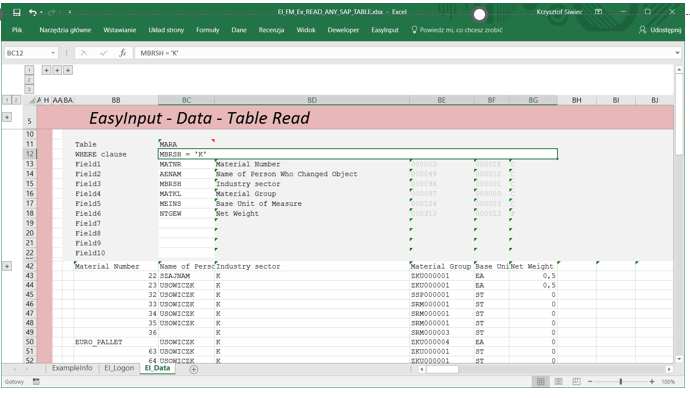Click the EURO_PALLET cell
The image size is (690, 398).
point(116,342)
